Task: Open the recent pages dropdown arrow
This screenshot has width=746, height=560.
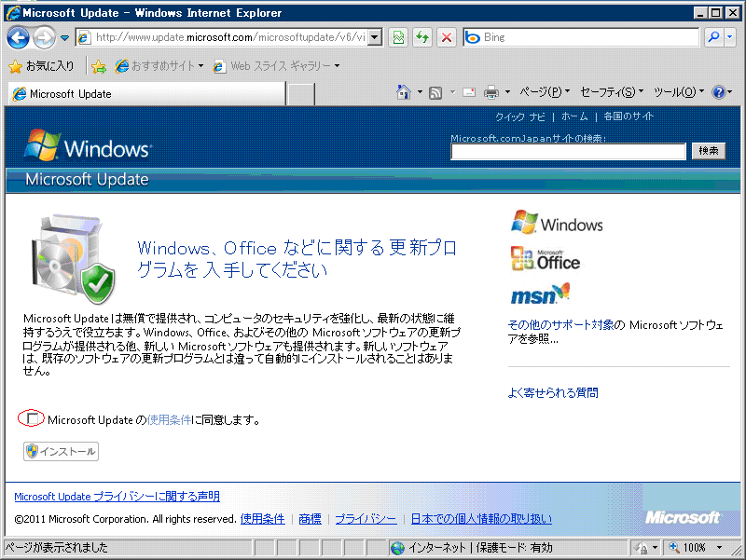Action: tap(64, 37)
